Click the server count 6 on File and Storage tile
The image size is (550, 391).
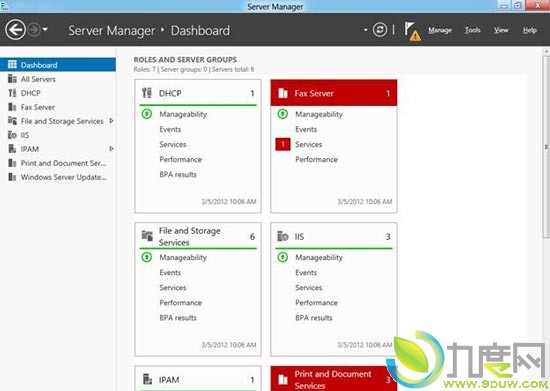coord(252,237)
